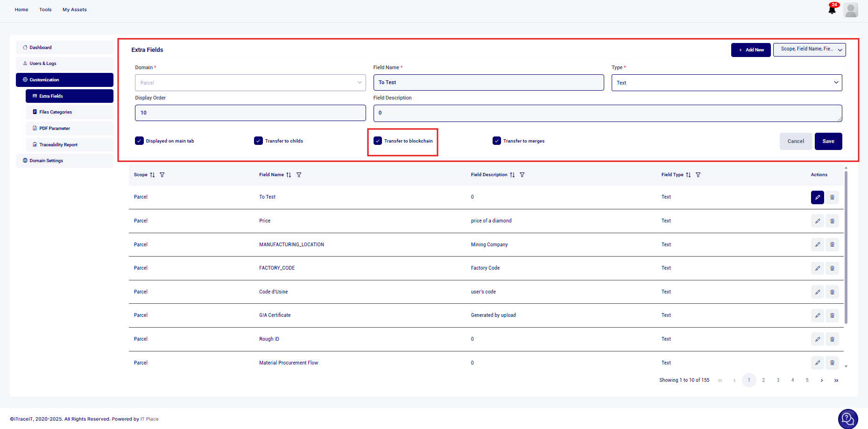Click the Add New button
Viewport: 868px width, 429px height.
coord(750,50)
